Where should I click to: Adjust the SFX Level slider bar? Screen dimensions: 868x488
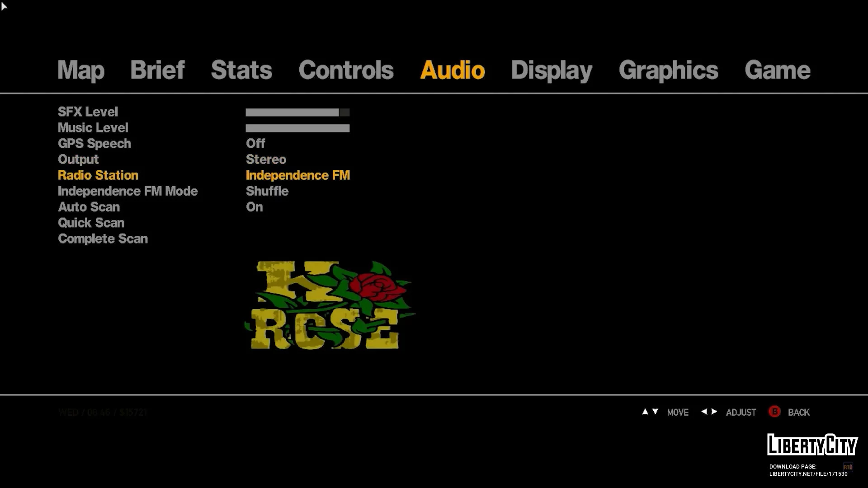coord(297,113)
